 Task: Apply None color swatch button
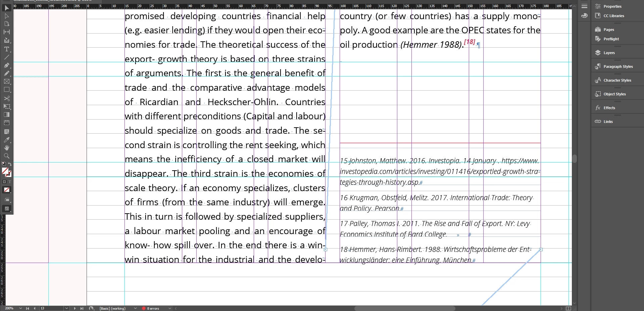[x=7, y=190]
